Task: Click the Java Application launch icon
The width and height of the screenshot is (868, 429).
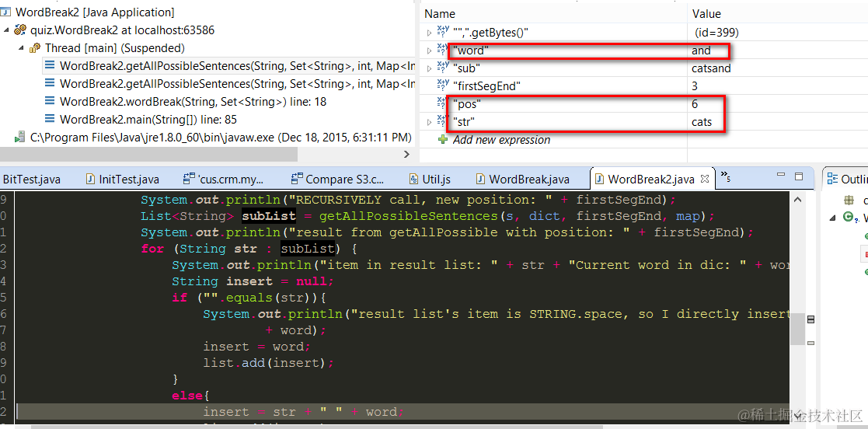Action: coord(5,12)
